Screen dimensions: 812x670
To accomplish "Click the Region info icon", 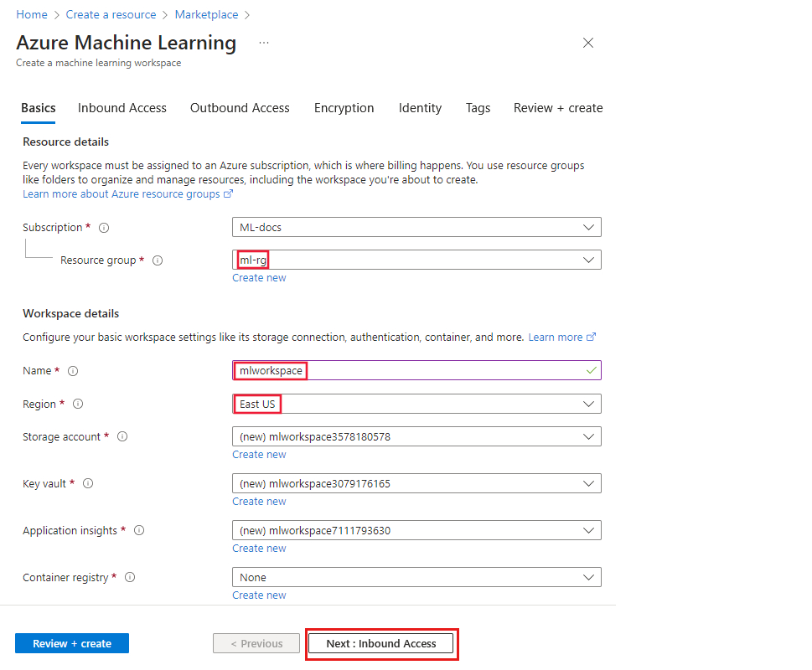I will point(78,404).
